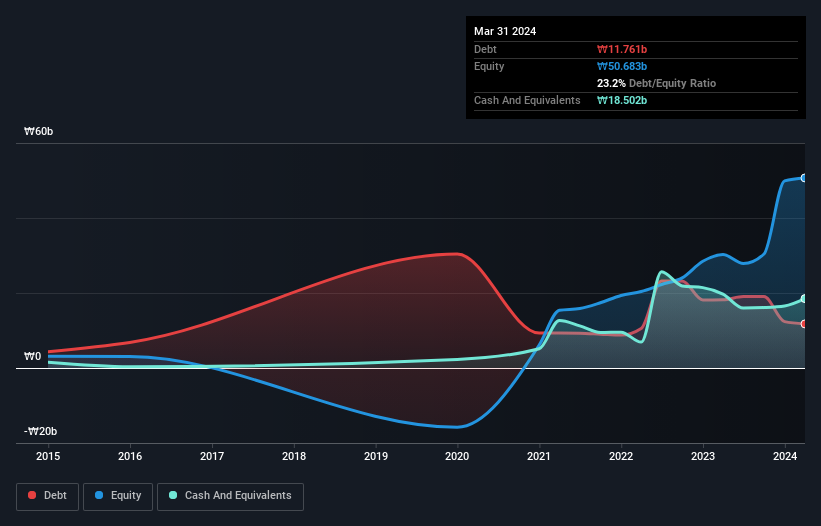Click the red Debt legend dot
This screenshot has width=821, height=526.
click(x=32, y=495)
